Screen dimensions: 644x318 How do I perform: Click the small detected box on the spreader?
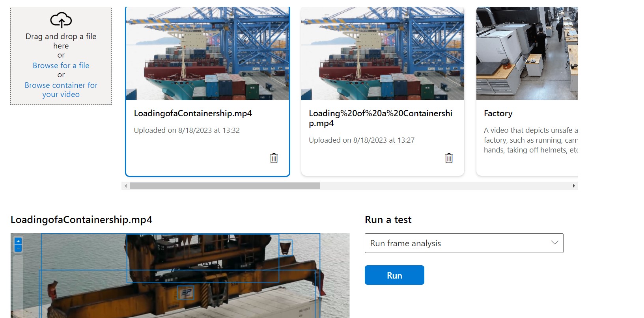point(185,293)
